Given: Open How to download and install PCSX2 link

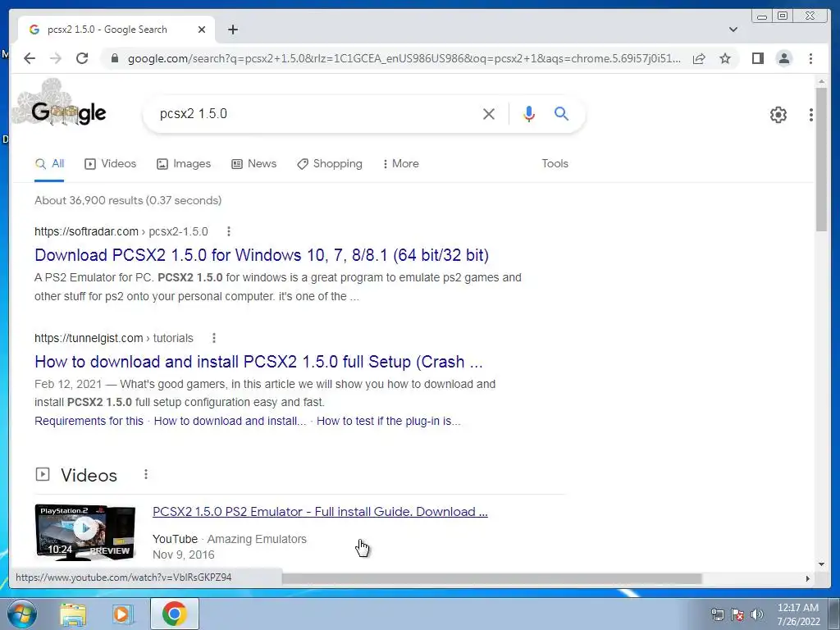Looking at the screenshot, I should pyautogui.click(x=258, y=362).
